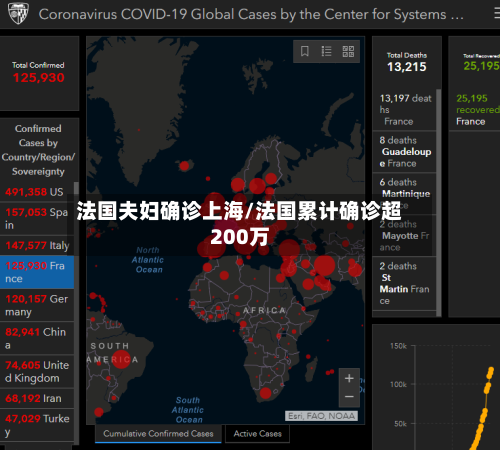Click the 2 deaths St Martin France entry
Image resolution: width=500 pixels, height=450 pixels.
tap(404, 283)
